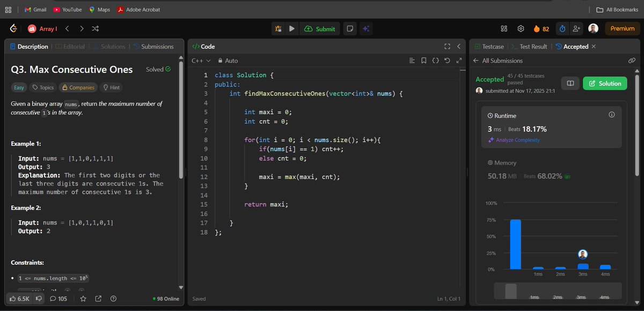Click the green Solution button
This screenshot has height=311, width=644.
pyautogui.click(x=605, y=83)
